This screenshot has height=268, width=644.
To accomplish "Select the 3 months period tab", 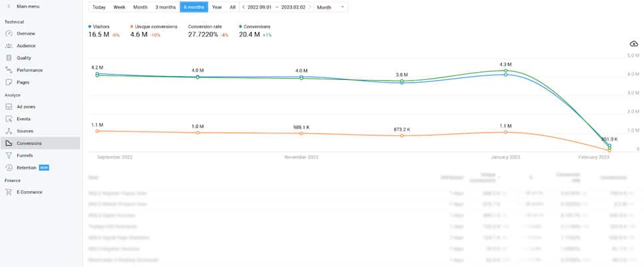I will tap(165, 7).
